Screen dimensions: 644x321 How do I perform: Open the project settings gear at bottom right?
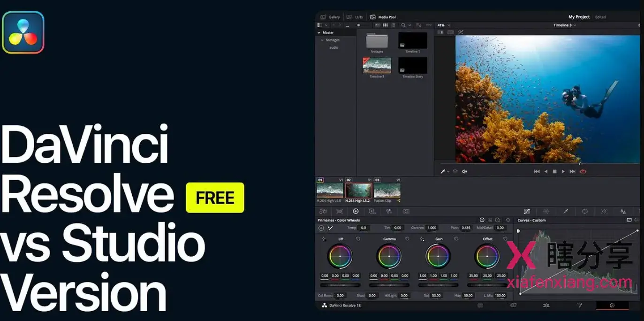tap(613, 305)
